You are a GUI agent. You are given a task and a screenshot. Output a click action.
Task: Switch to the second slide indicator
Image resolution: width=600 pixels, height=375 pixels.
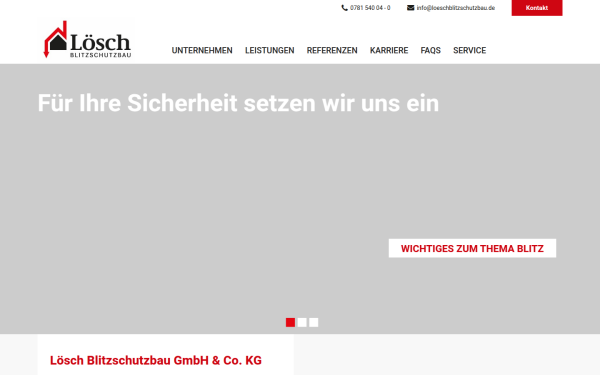[302, 322]
